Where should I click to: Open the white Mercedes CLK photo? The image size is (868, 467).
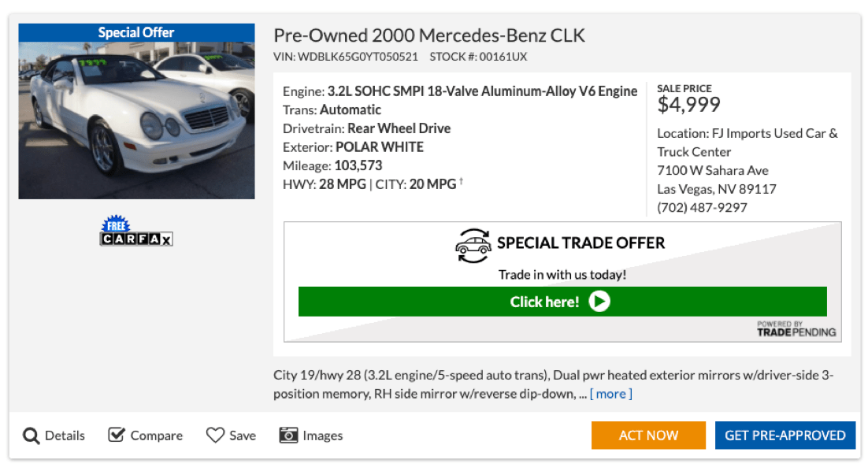coord(136,120)
